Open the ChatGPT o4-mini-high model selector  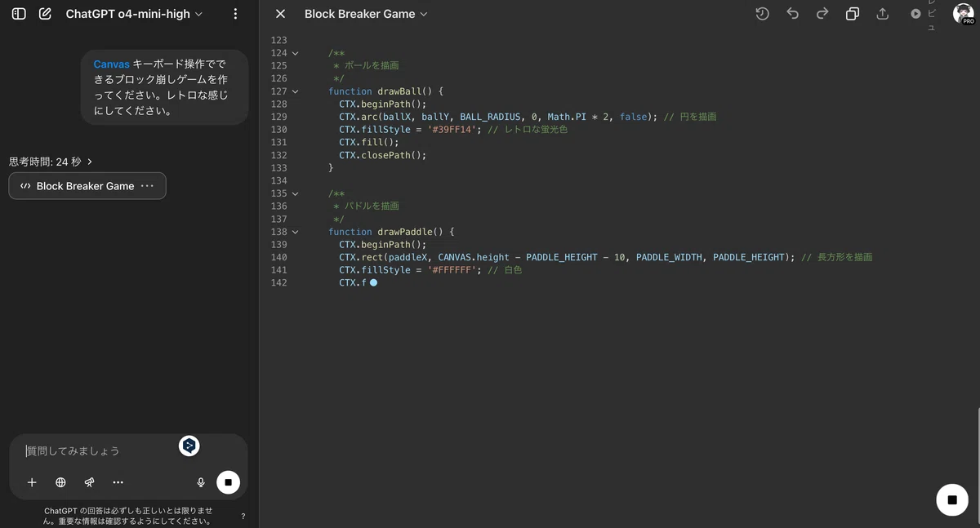(x=134, y=14)
